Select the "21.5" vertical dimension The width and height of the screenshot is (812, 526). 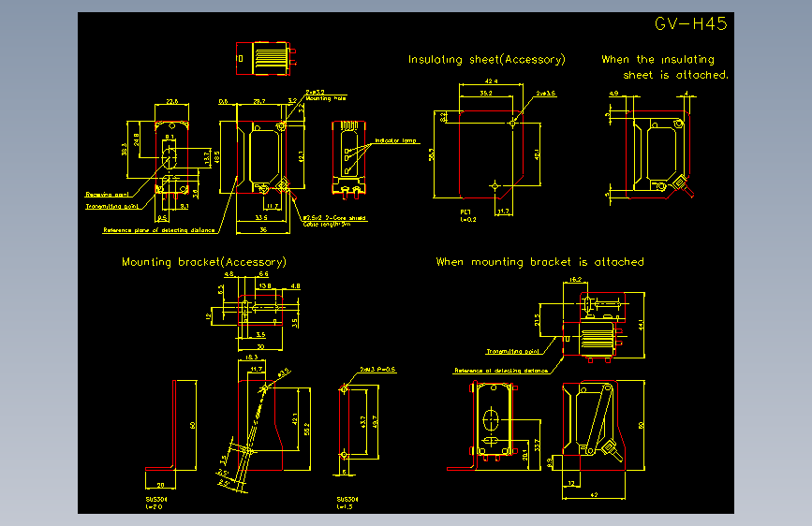point(537,319)
